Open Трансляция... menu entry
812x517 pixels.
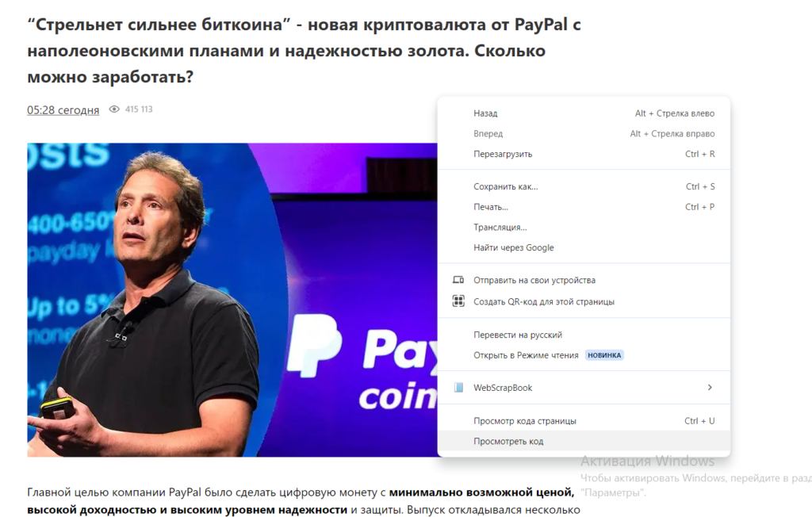584,227
